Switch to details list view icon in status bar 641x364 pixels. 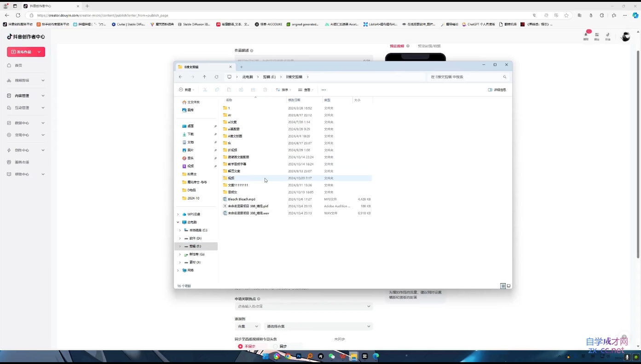(x=503, y=286)
